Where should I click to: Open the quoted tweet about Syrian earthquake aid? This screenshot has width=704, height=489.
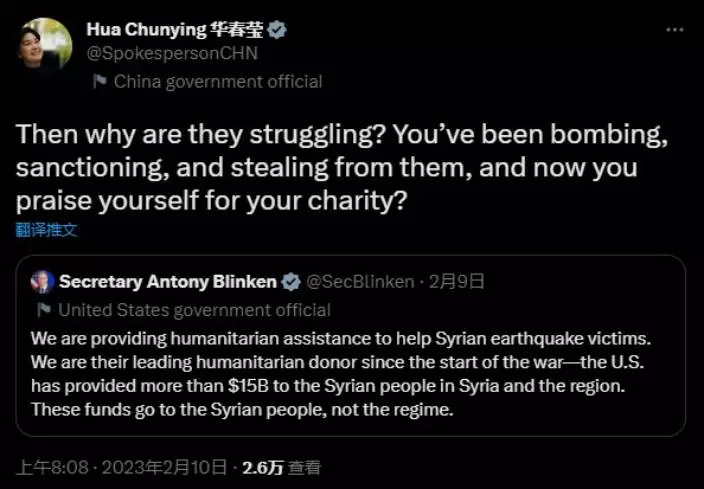[x=350, y=370]
